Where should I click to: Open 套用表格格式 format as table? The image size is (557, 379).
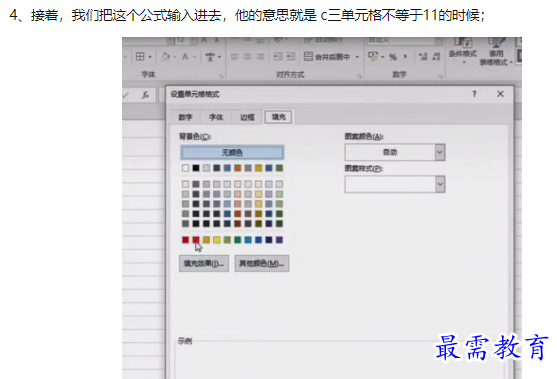point(496,52)
